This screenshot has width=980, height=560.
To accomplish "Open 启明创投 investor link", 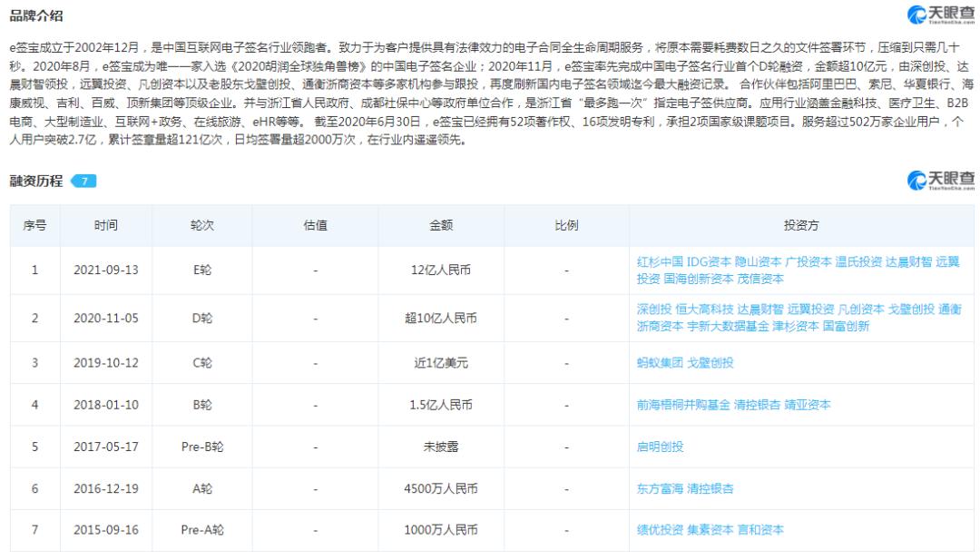I will point(660,447).
